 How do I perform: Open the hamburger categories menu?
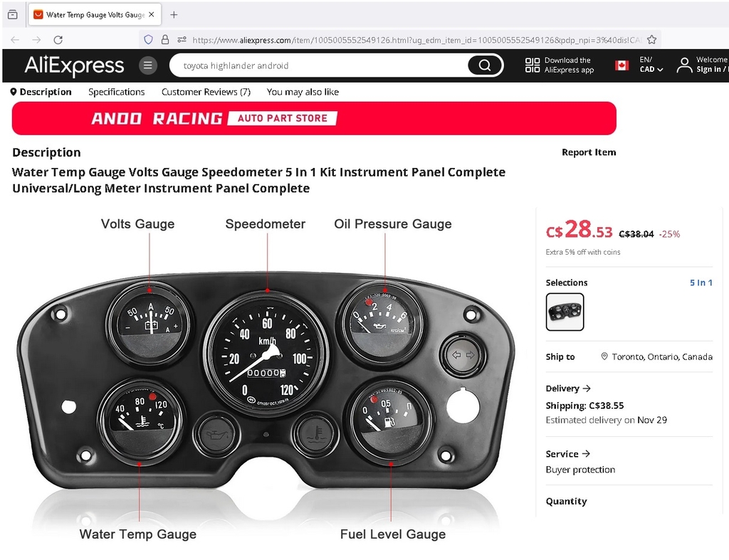[148, 65]
